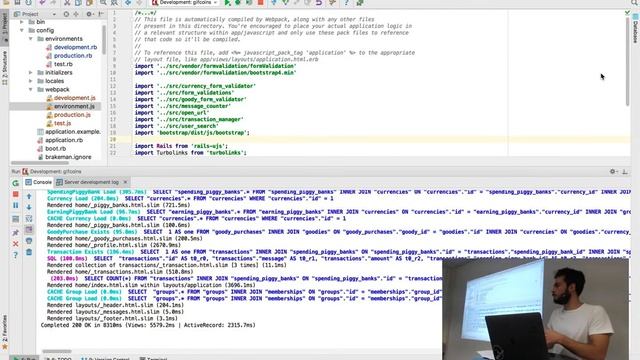Viewport: 640px width, 360px height.
Task: Rerun the server with the green rerun icon
Action: 16,183
